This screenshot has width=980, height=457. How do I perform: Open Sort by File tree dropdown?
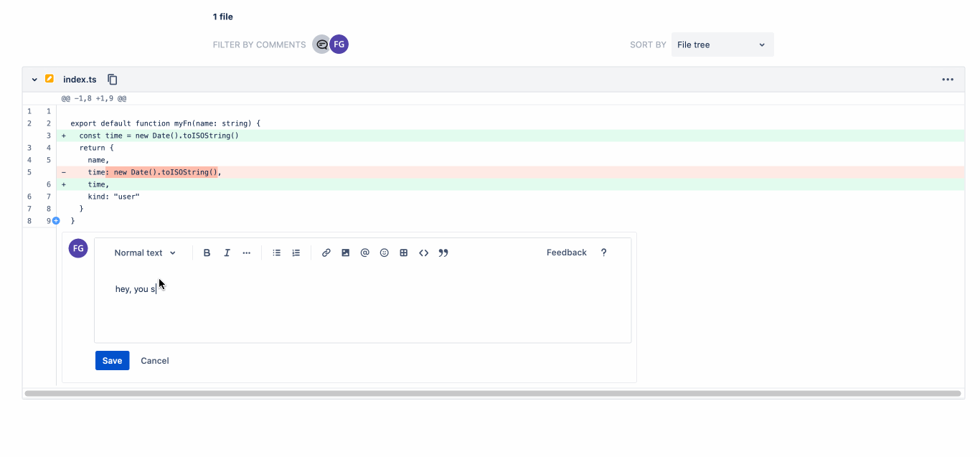click(x=722, y=44)
